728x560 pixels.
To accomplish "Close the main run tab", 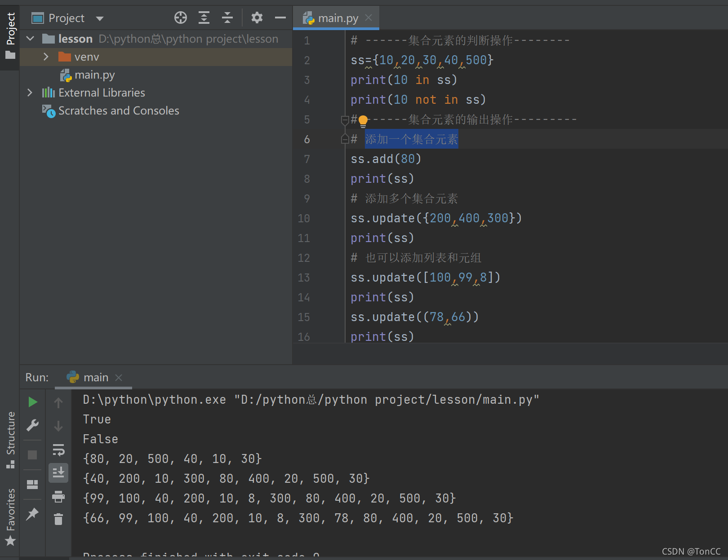I will [119, 378].
